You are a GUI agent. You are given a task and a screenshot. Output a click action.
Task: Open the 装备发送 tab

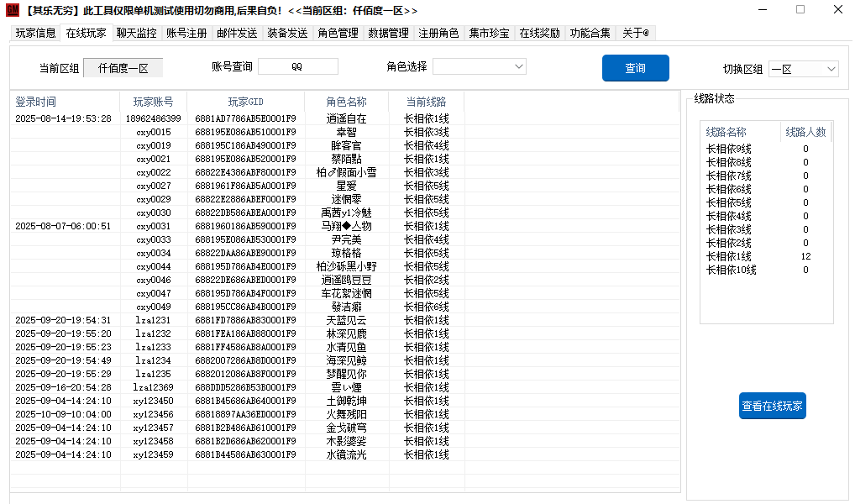click(x=287, y=34)
